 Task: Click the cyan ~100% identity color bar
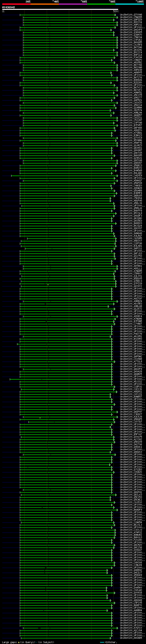click(130, 4)
